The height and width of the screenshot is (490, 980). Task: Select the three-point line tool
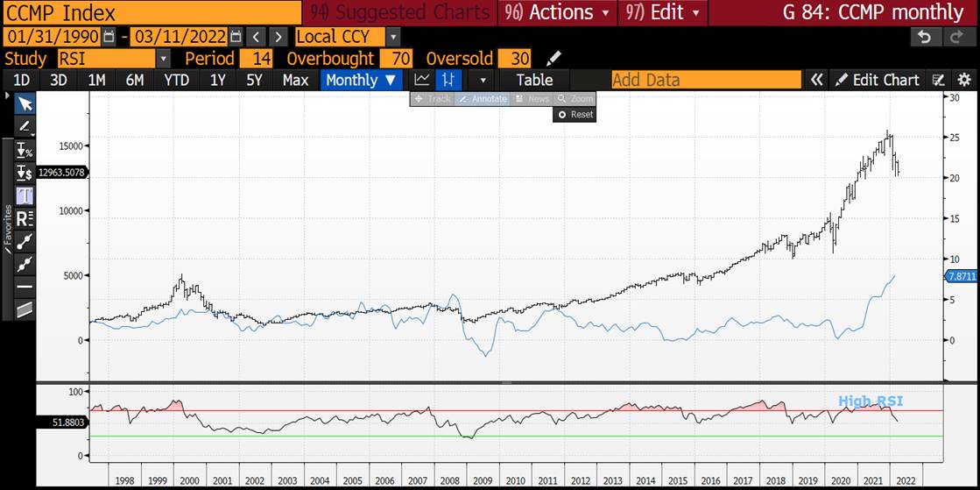tap(25, 264)
